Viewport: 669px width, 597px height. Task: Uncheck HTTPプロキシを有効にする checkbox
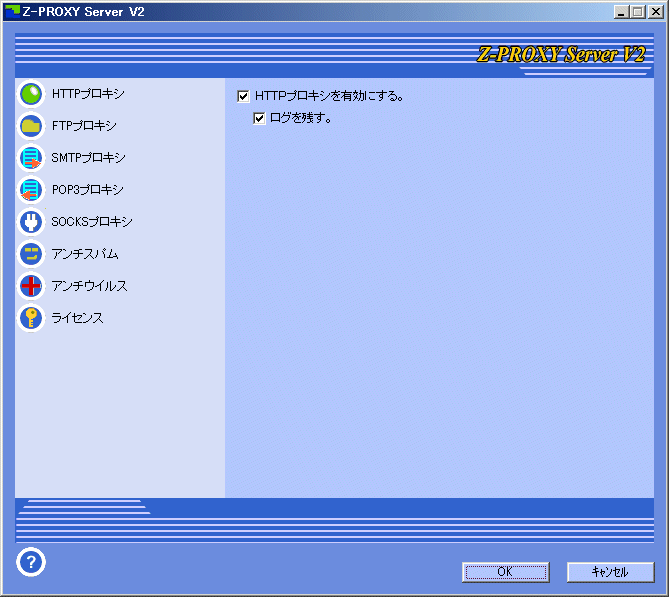pyautogui.click(x=243, y=96)
